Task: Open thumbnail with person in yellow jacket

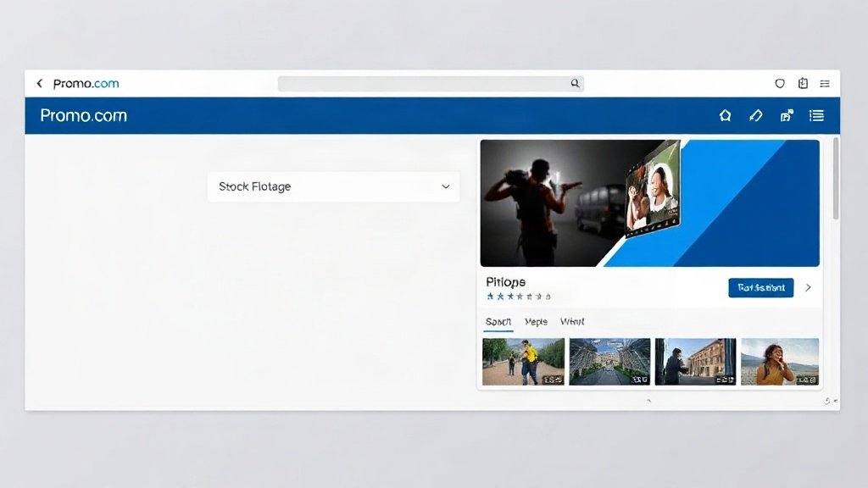Action: pyautogui.click(x=524, y=362)
